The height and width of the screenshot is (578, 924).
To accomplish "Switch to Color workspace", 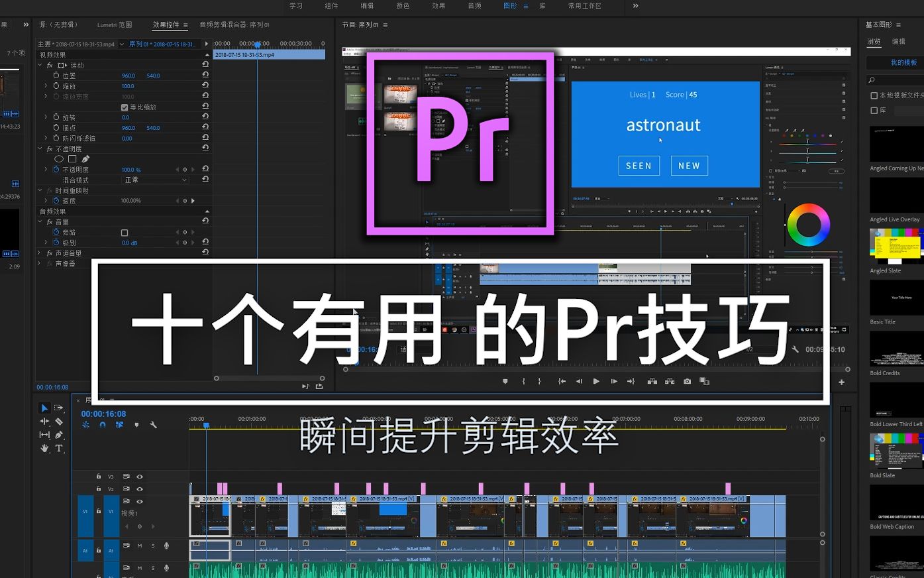I will pos(403,6).
